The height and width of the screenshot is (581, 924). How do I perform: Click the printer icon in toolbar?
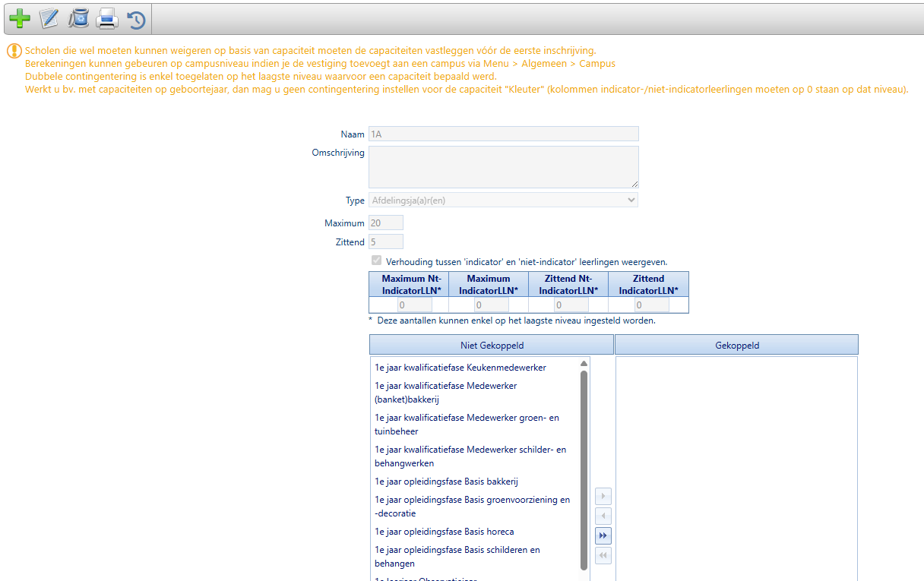(107, 19)
